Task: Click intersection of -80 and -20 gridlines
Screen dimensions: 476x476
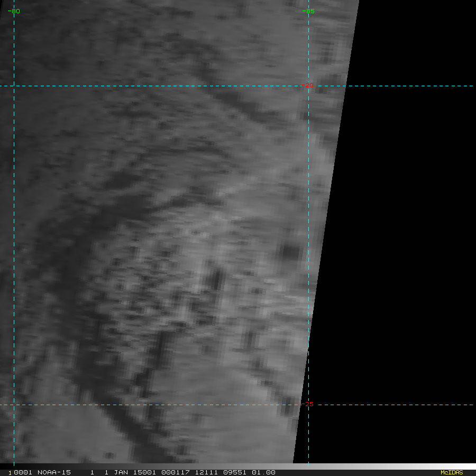Action: 14,86
